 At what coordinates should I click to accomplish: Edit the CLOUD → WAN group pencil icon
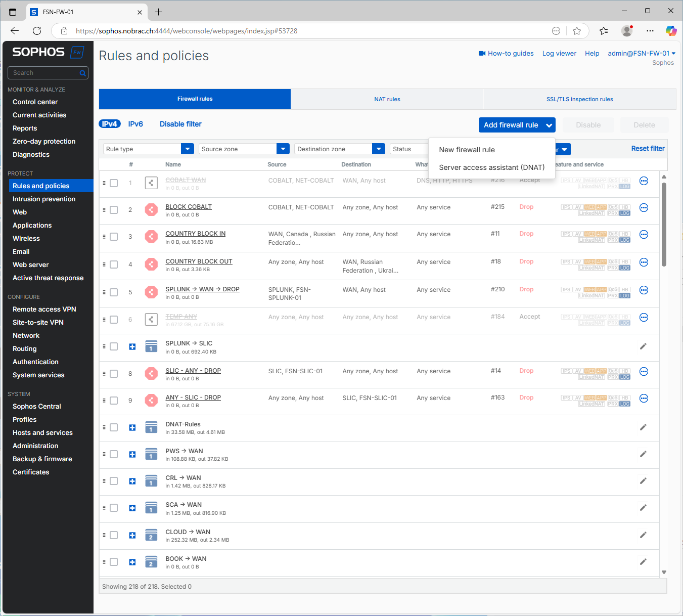coord(643,535)
